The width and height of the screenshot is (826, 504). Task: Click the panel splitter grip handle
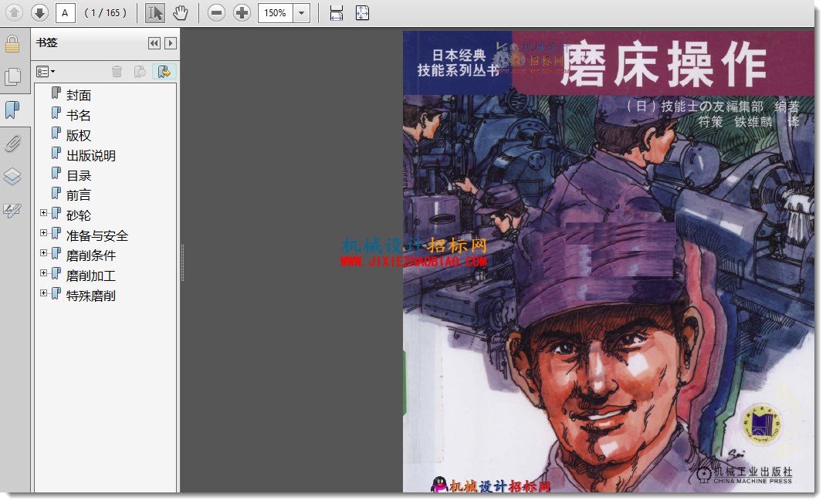182,262
